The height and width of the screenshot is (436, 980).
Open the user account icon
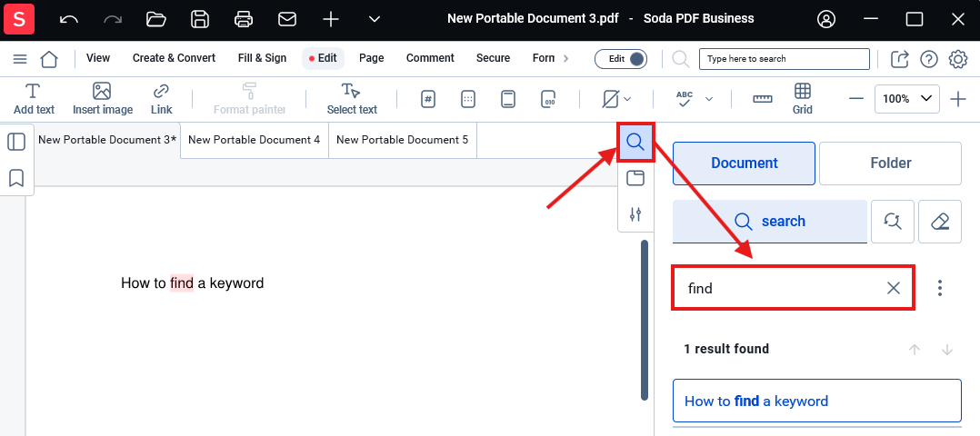click(x=826, y=19)
